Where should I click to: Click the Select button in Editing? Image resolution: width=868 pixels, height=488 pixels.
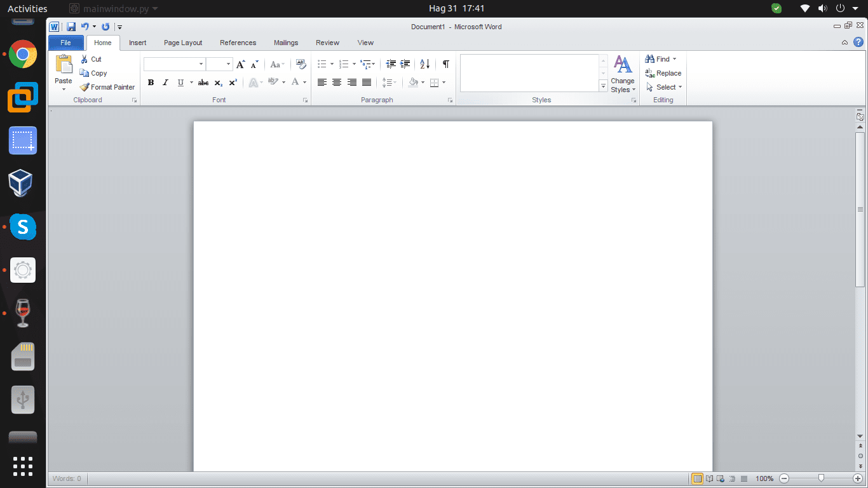point(663,87)
